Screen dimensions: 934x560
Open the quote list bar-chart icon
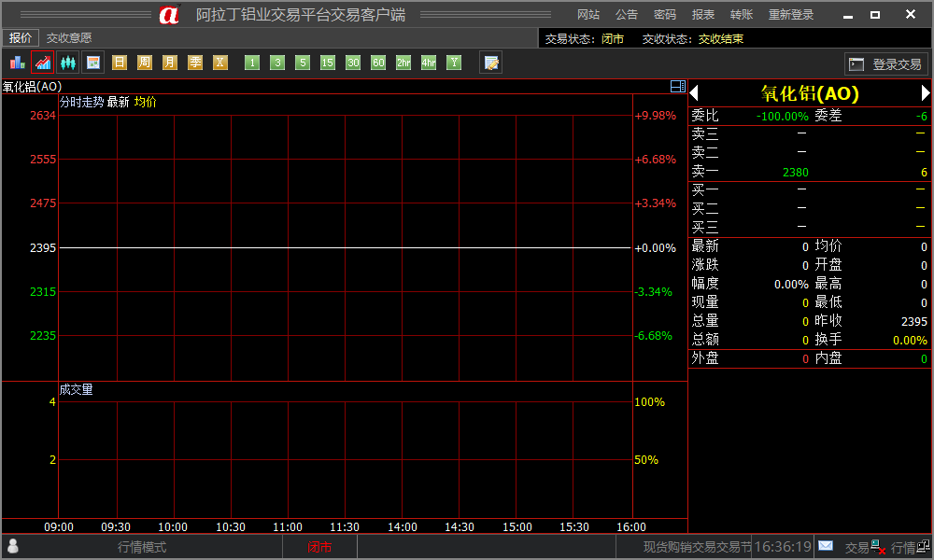tap(17, 63)
